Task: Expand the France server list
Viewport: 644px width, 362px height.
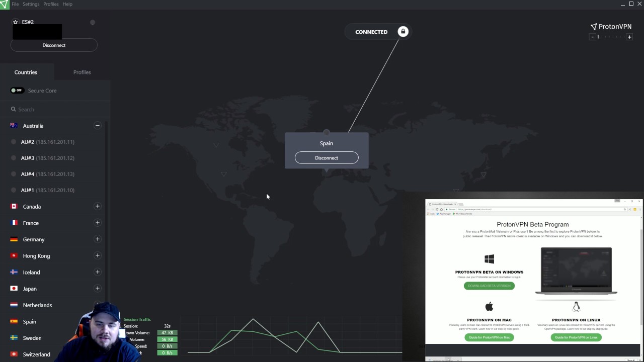Action: pos(98,223)
